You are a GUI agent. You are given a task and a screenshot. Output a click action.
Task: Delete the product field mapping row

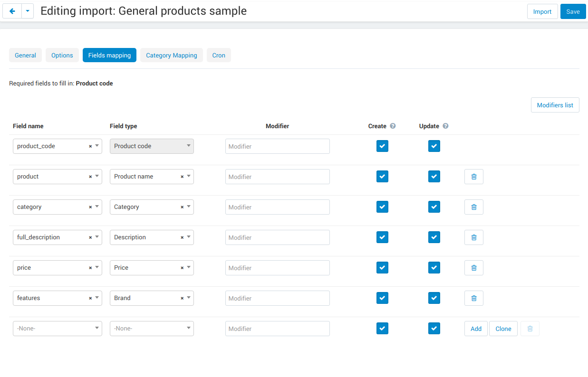(x=474, y=177)
